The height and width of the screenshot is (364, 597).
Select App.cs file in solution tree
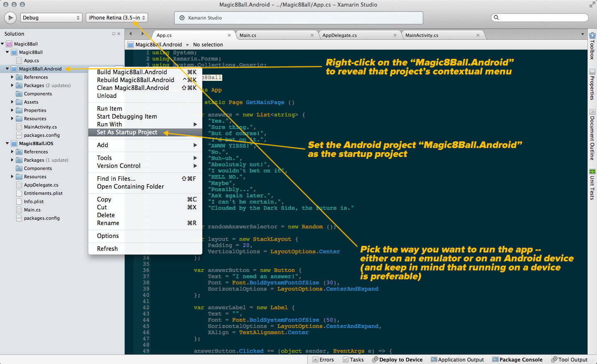31,61
